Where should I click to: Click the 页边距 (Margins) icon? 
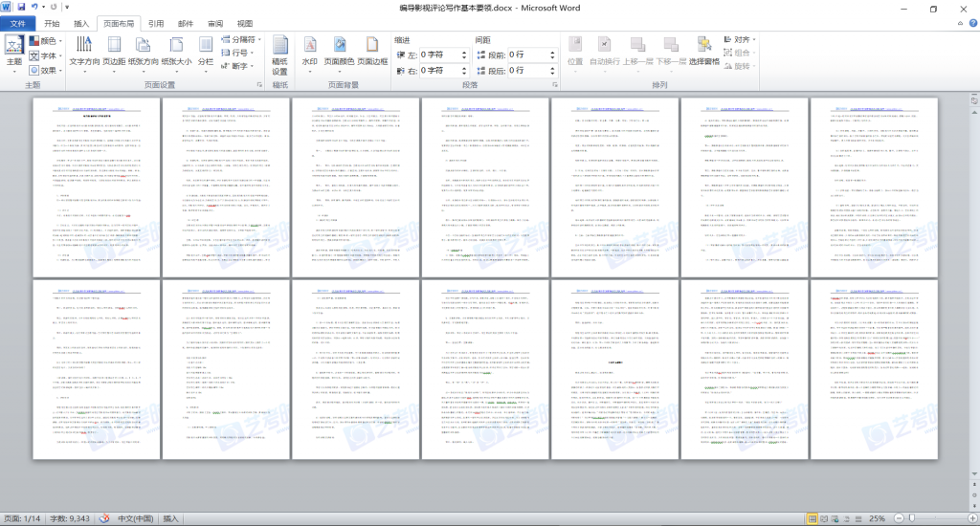pyautogui.click(x=114, y=51)
